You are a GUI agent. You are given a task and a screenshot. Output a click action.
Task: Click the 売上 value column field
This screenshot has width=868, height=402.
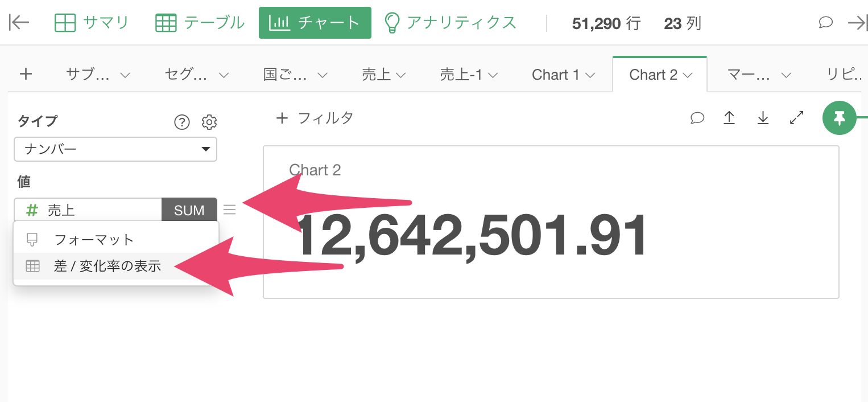click(88, 210)
